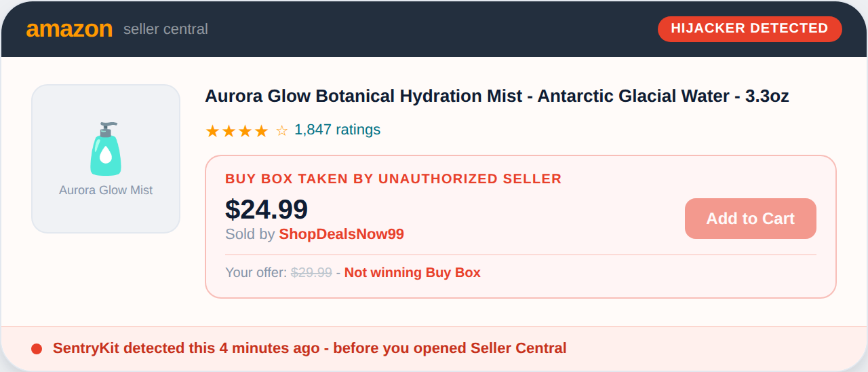Viewport: 868px width, 372px height.
Task: Open the 1,847 ratings link
Action: click(337, 130)
